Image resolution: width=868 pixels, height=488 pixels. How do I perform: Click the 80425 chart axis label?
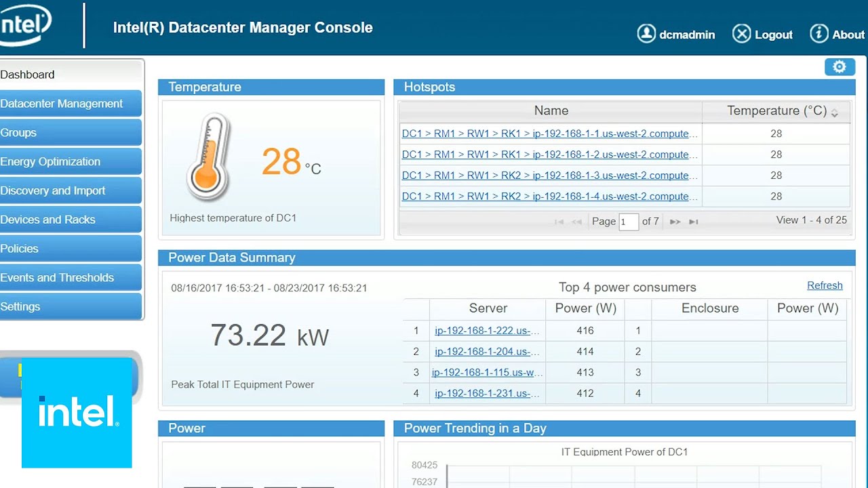pyautogui.click(x=425, y=465)
